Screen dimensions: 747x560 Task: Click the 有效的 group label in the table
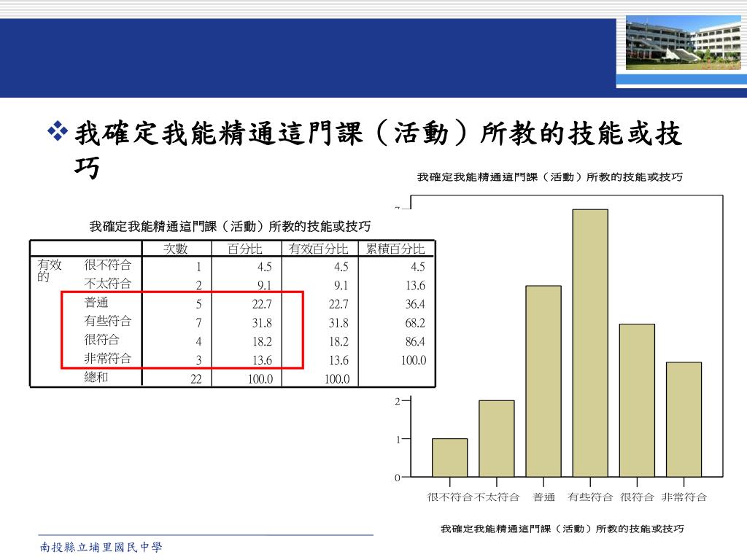[50, 270]
